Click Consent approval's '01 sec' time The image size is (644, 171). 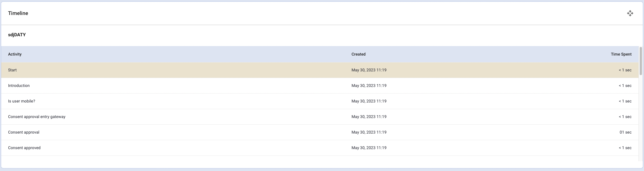(x=625, y=132)
